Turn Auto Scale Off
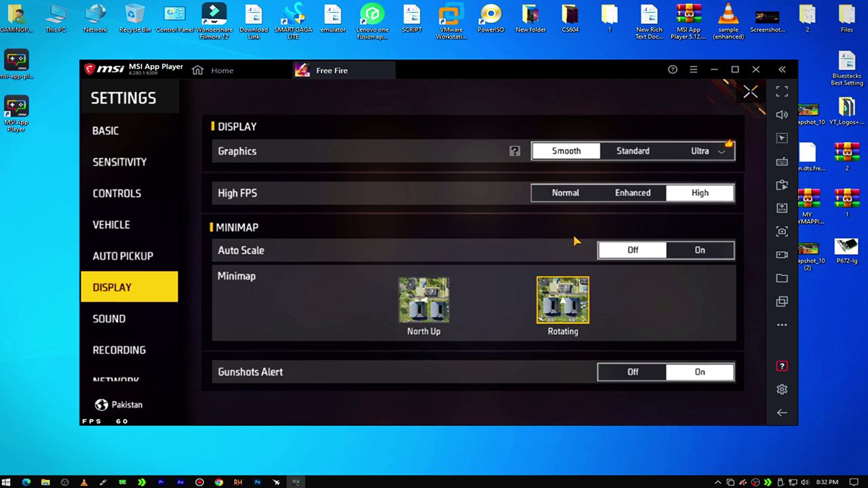Screen dimensions: 868x488 pyautogui.click(x=633, y=250)
